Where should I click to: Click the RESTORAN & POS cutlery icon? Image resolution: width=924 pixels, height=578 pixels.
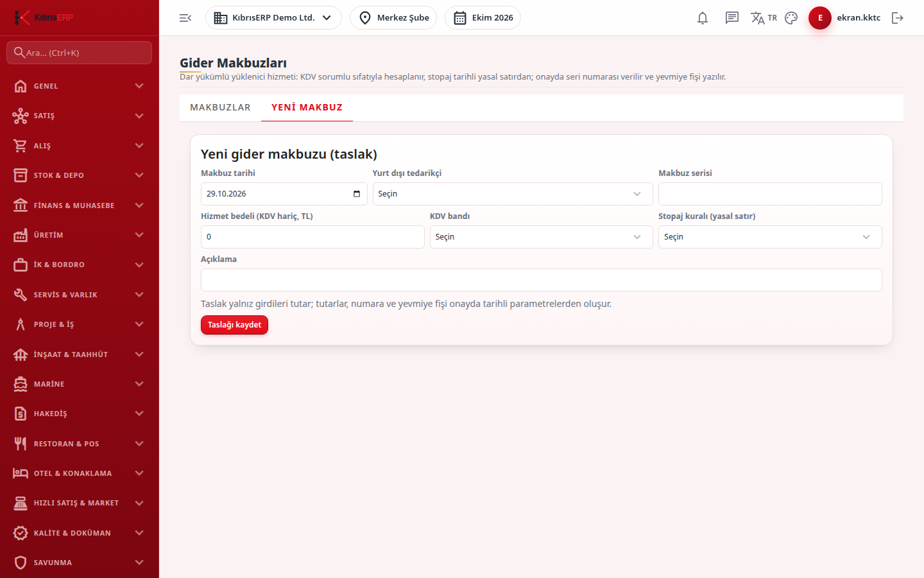click(x=21, y=444)
